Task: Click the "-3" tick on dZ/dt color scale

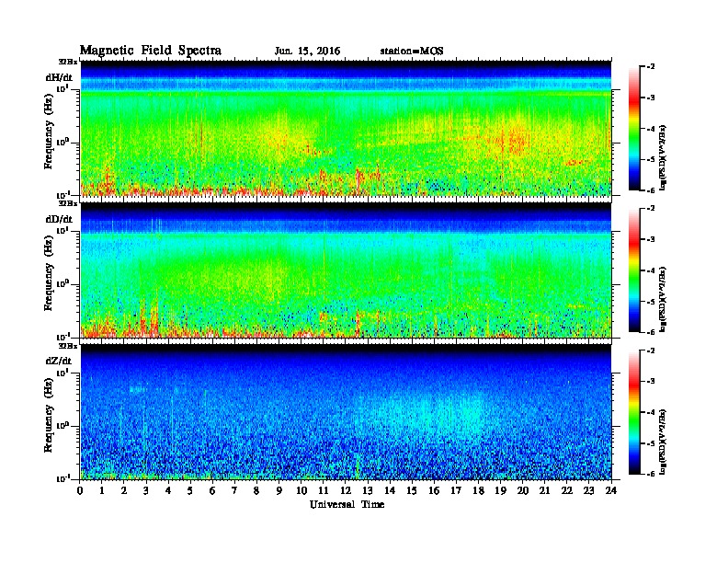Action: (651, 382)
